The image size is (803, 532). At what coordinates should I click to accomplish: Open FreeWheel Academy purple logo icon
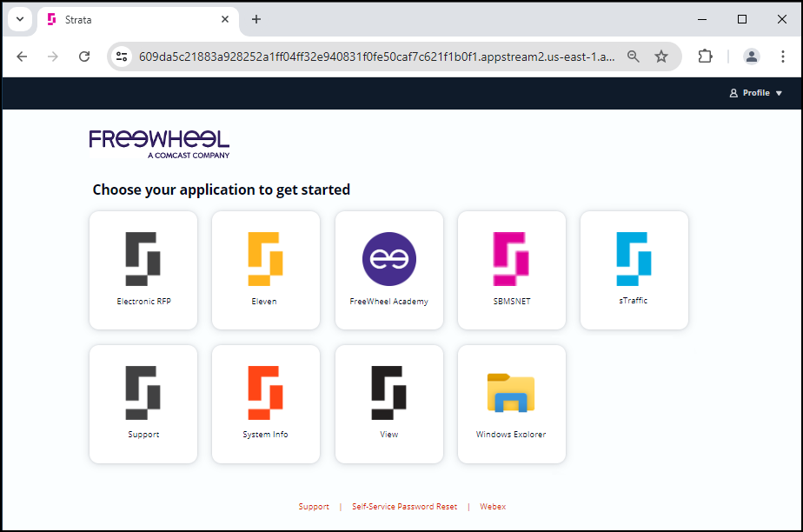(389, 258)
